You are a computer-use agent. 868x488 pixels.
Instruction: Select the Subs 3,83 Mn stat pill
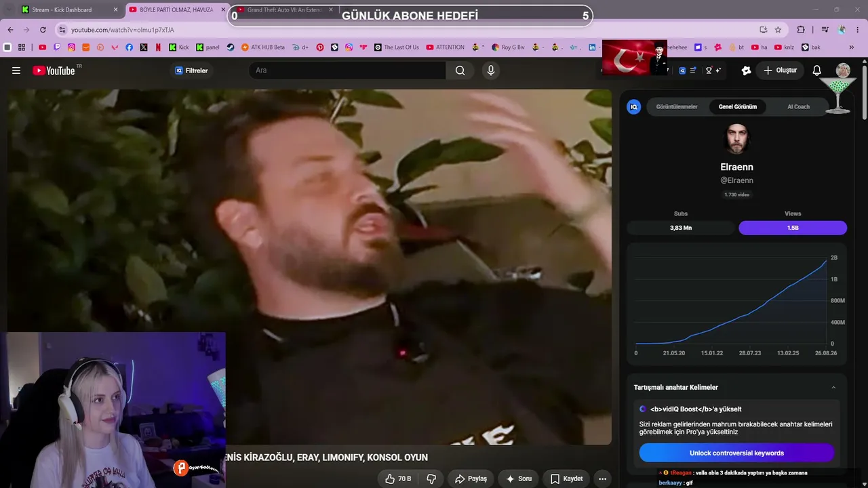[681, 228]
